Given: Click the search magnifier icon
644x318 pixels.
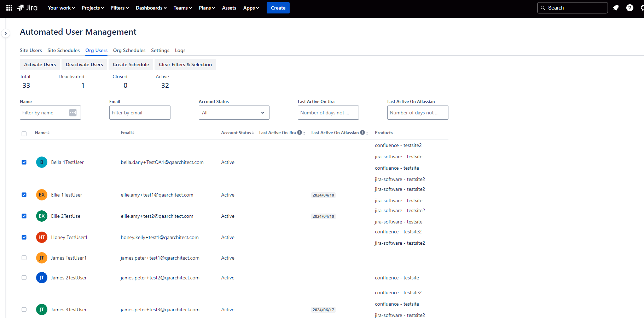Looking at the screenshot, I should pyautogui.click(x=543, y=8).
